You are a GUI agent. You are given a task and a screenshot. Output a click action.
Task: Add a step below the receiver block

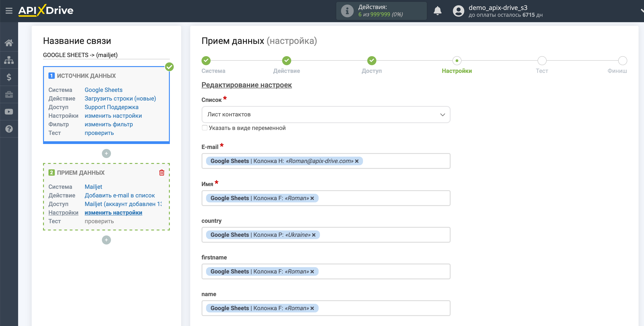coord(106,240)
